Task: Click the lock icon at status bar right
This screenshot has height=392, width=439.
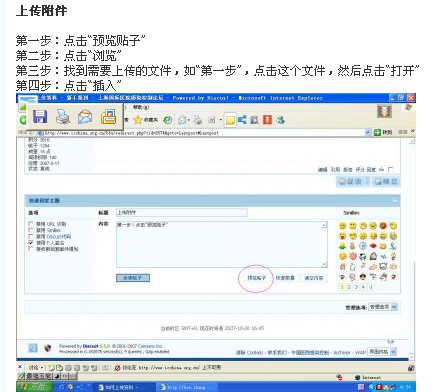Action: point(411,368)
